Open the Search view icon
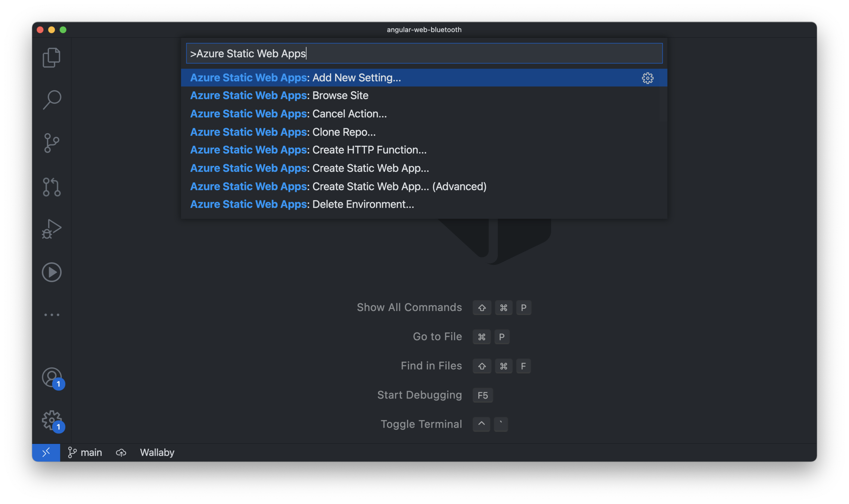Screen dimensions: 849x504 tap(52, 100)
